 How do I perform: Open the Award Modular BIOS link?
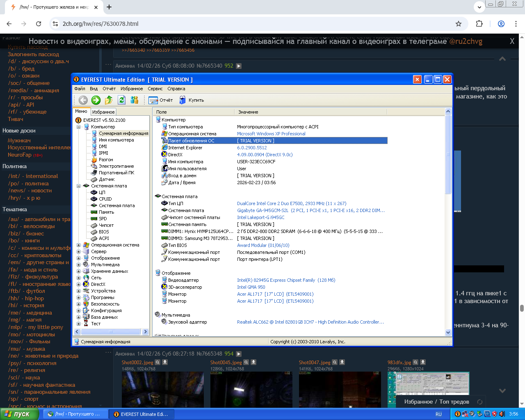(x=263, y=245)
